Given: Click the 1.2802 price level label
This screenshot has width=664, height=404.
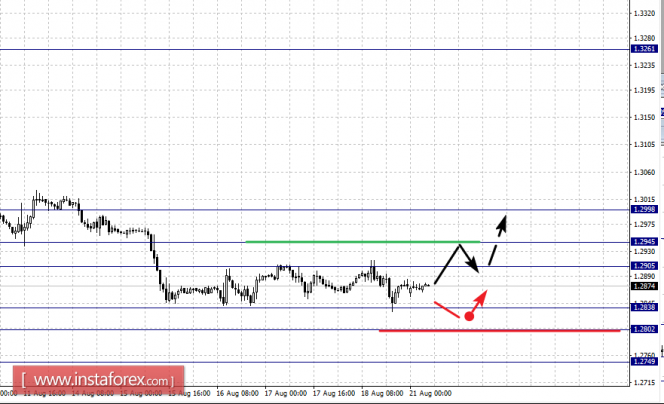Looking at the screenshot, I should pos(644,329).
